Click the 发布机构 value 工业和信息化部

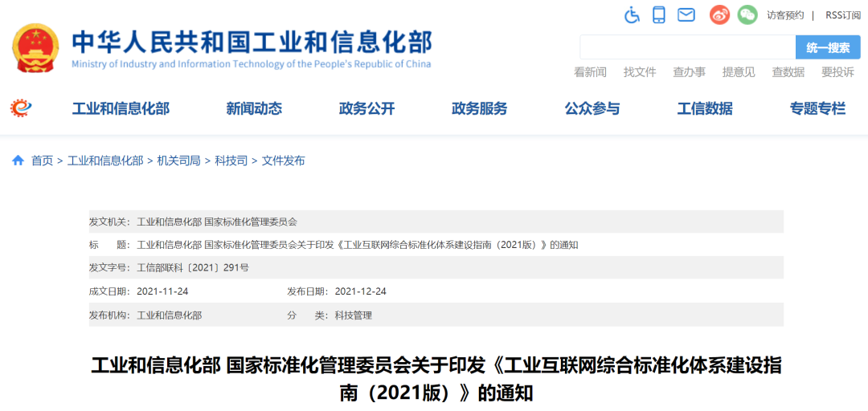[x=170, y=315]
